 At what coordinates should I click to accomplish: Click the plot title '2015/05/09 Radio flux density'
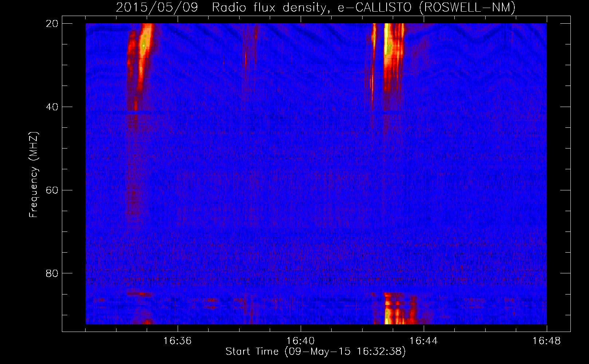(x=316, y=7)
